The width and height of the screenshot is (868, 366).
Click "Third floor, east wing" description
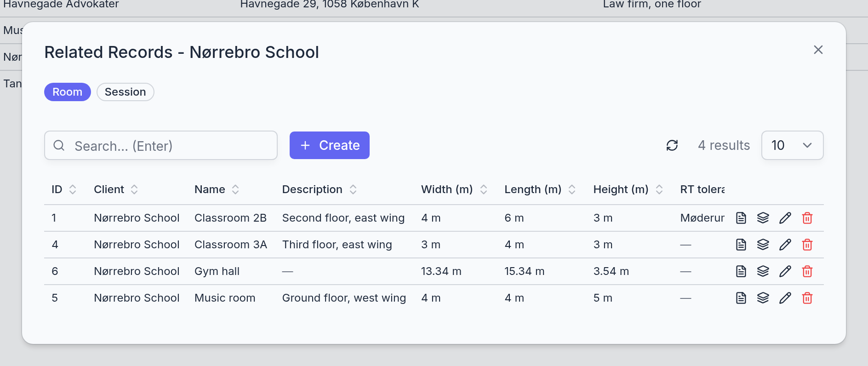(x=337, y=245)
